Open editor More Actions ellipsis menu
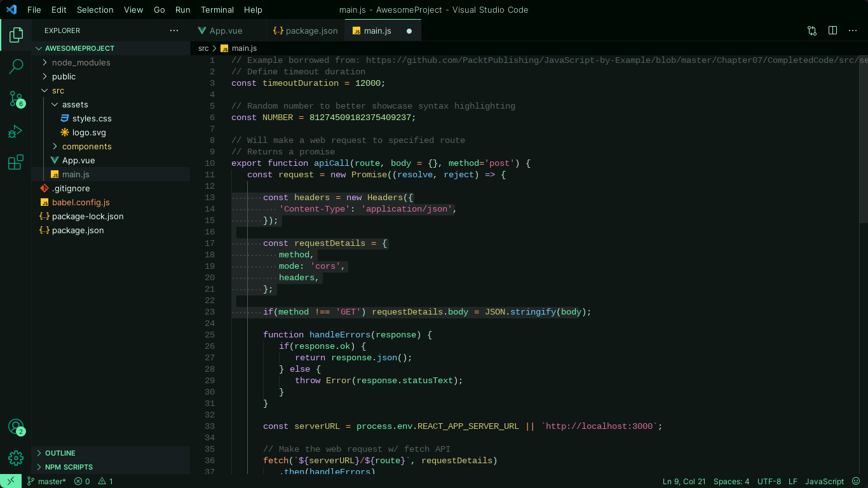This screenshot has width=868, height=488. tap(853, 30)
